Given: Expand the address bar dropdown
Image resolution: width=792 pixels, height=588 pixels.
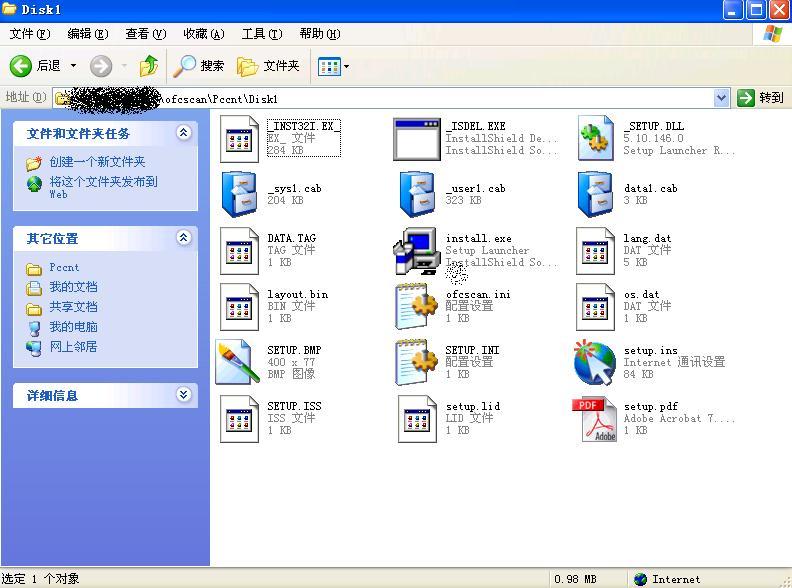Looking at the screenshot, I should click(721, 98).
